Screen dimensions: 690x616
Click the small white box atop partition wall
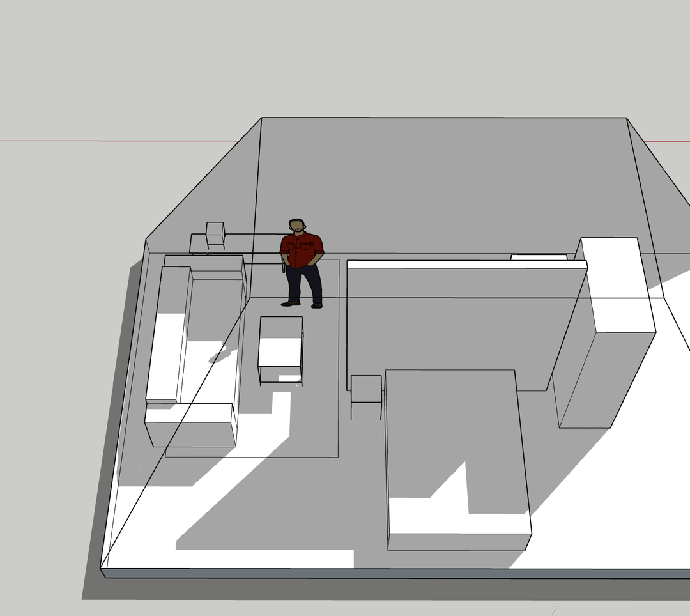[539, 258]
